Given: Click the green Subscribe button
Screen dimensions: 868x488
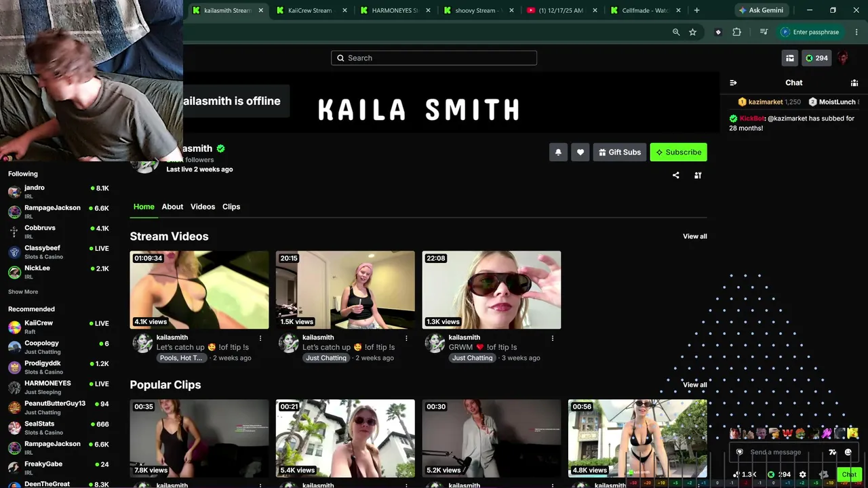Looking at the screenshot, I should (678, 152).
